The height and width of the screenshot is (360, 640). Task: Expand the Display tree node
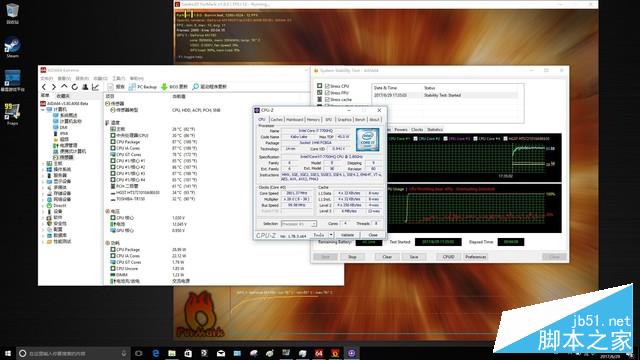pos(43,182)
